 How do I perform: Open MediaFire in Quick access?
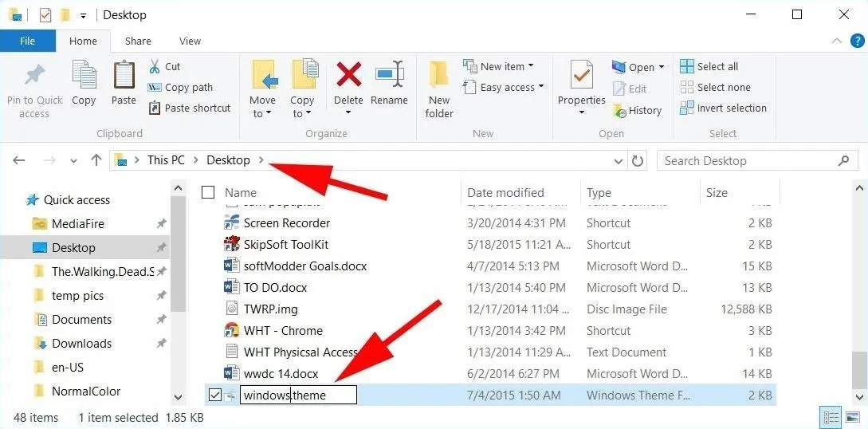(x=77, y=224)
